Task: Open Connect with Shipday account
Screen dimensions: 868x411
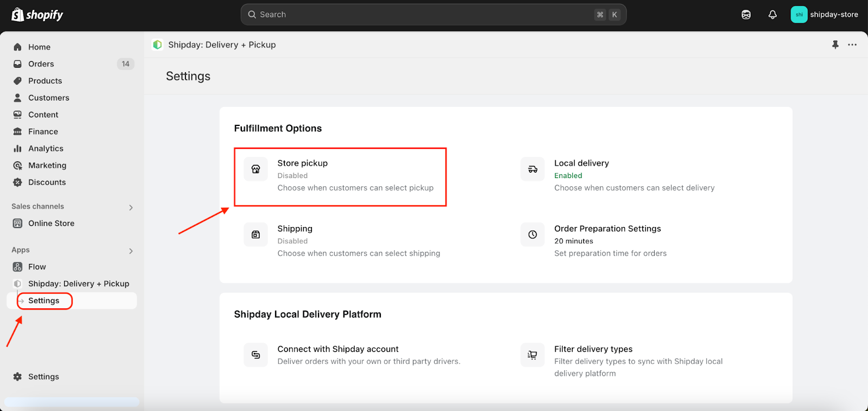Action: click(352, 355)
